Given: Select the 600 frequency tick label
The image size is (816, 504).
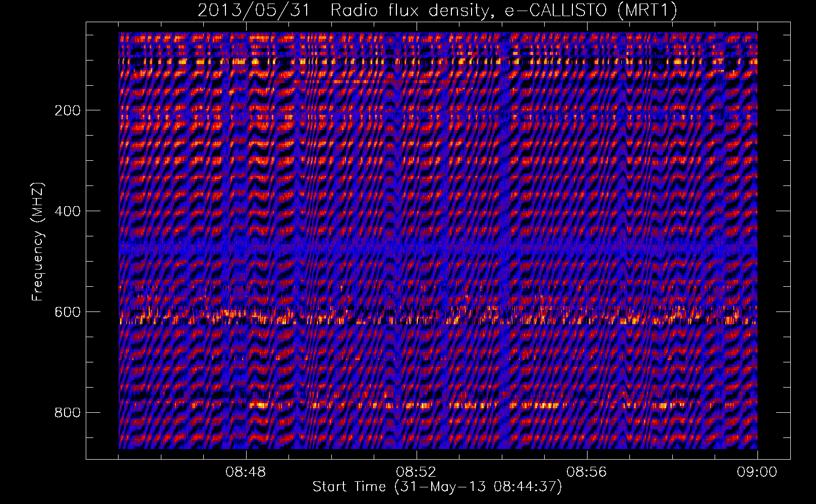Looking at the screenshot, I should pyautogui.click(x=68, y=312).
